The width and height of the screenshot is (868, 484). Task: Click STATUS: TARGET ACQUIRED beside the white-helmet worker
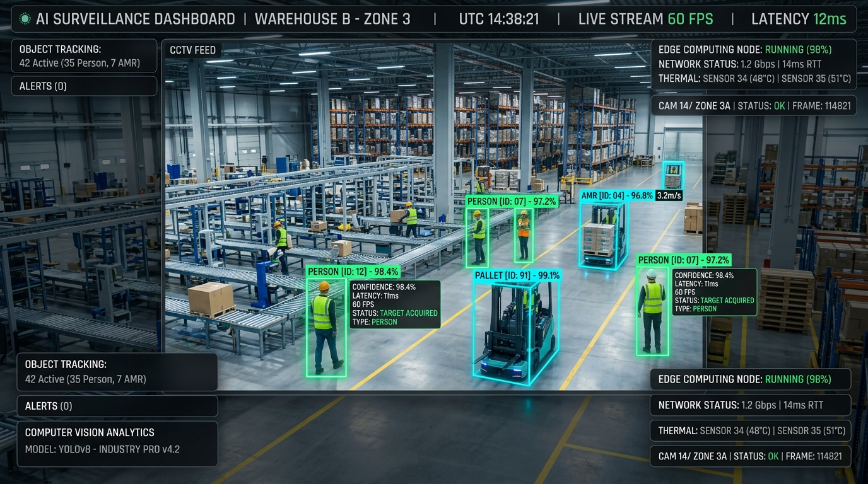click(714, 301)
